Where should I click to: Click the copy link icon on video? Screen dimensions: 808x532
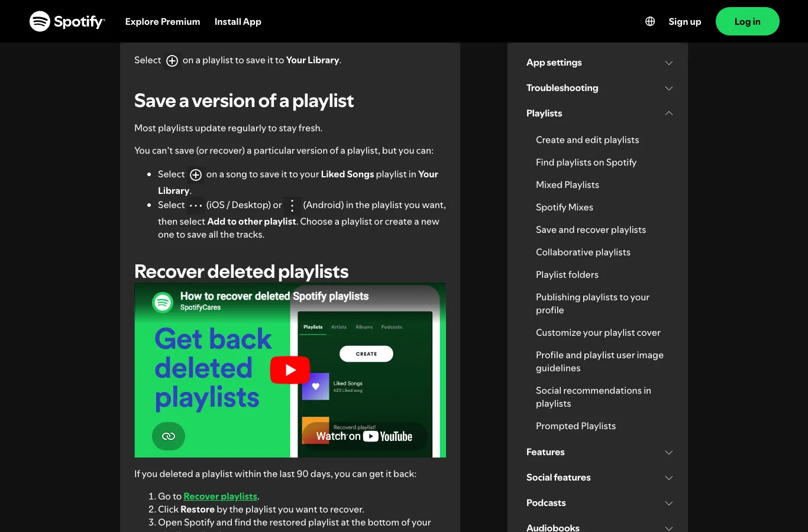pyautogui.click(x=169, y=436)
